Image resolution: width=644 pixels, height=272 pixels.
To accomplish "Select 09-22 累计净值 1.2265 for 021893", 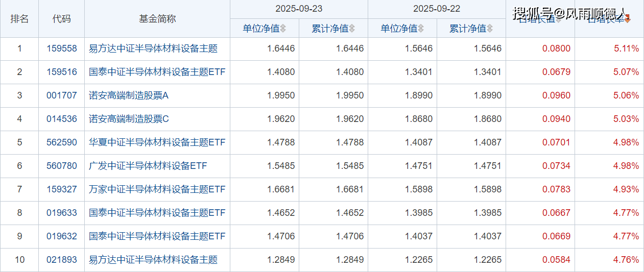I will point(488,260).
